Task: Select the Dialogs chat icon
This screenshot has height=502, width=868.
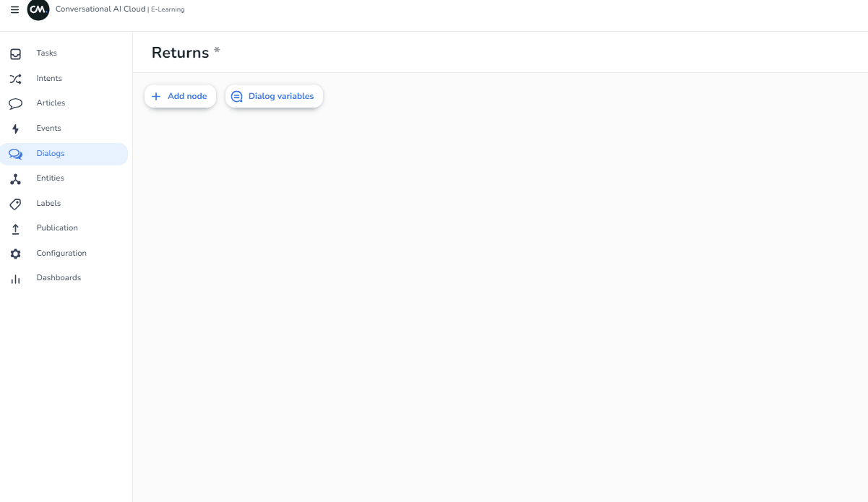Action: 15,154
